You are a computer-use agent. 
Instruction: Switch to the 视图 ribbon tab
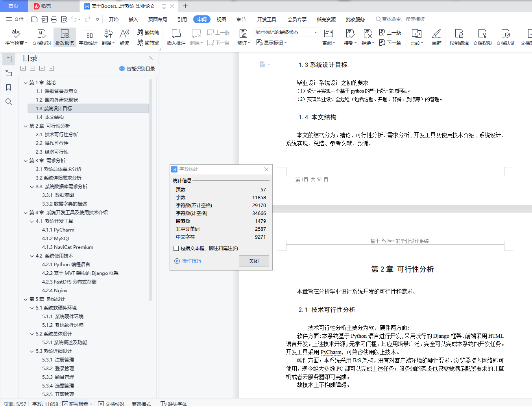(222, 19)
